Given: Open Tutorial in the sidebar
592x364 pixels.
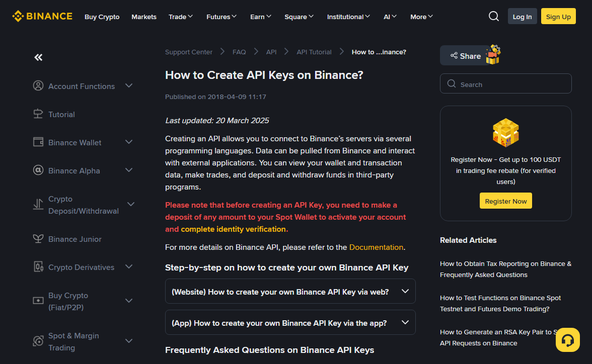Looking at the screenshot, I should pos(61,114).
